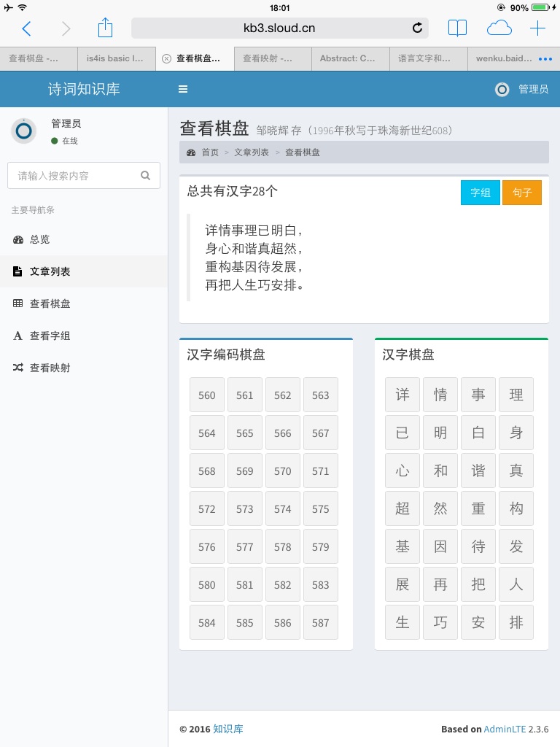The width and height of the screenshot is (560, 747).
Task: Open iCloud tabs cloud icon
Action: (499, 28)
